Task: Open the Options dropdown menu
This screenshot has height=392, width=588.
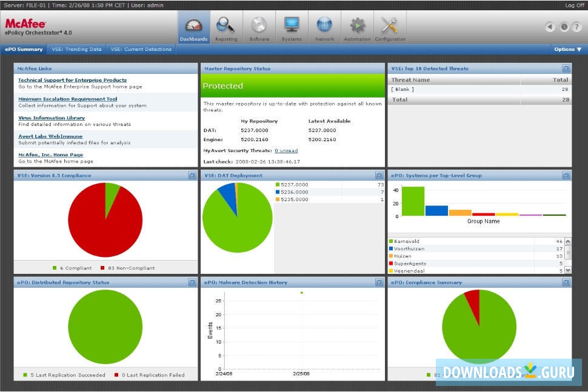Action: click(x=567, y=49)
